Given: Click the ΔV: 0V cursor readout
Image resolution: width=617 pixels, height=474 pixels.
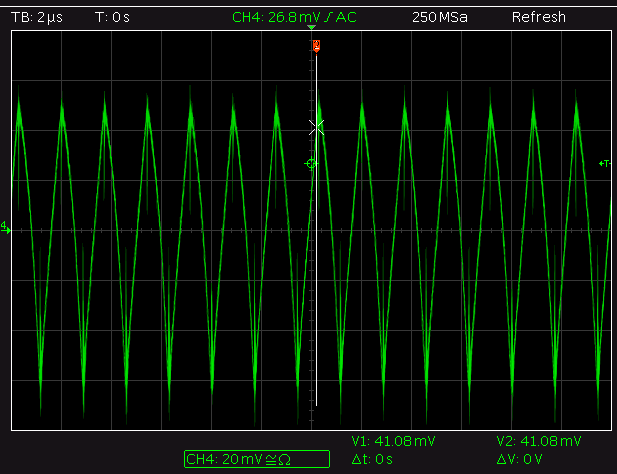Looking at the screenshot, I should click(x=519, y=459).
